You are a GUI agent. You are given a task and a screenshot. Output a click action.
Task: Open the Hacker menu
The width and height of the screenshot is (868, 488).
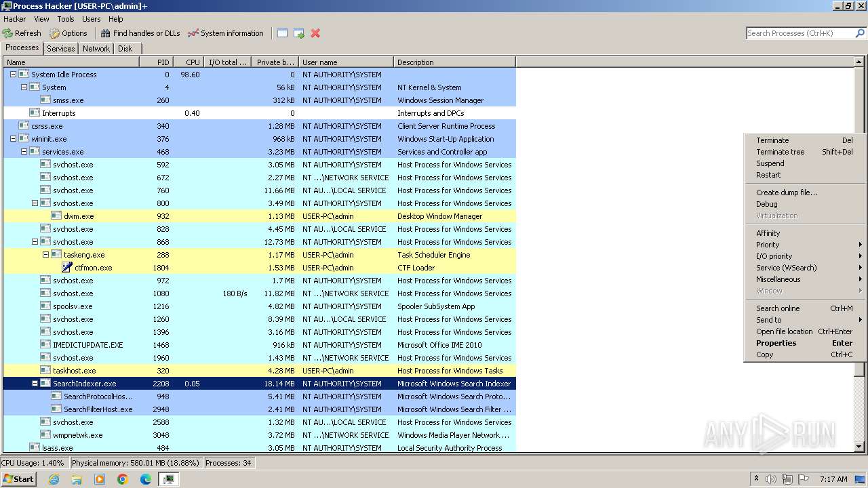pos(14,19)
